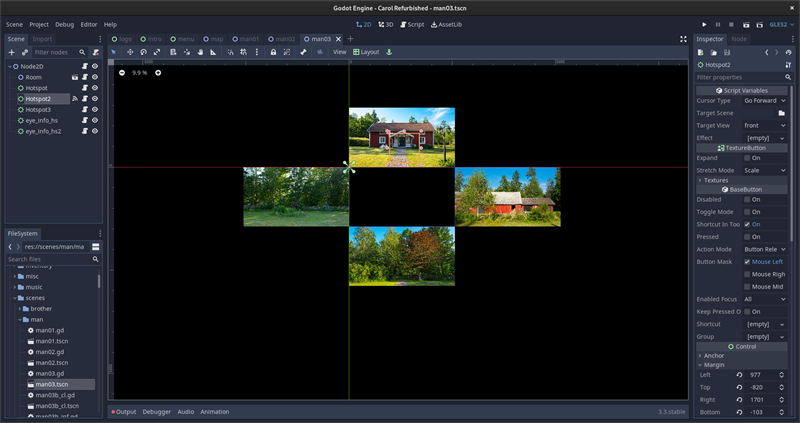Open the Stretch Mode dropdown
This screenshot has height=423, width=800.
[765, 170]
